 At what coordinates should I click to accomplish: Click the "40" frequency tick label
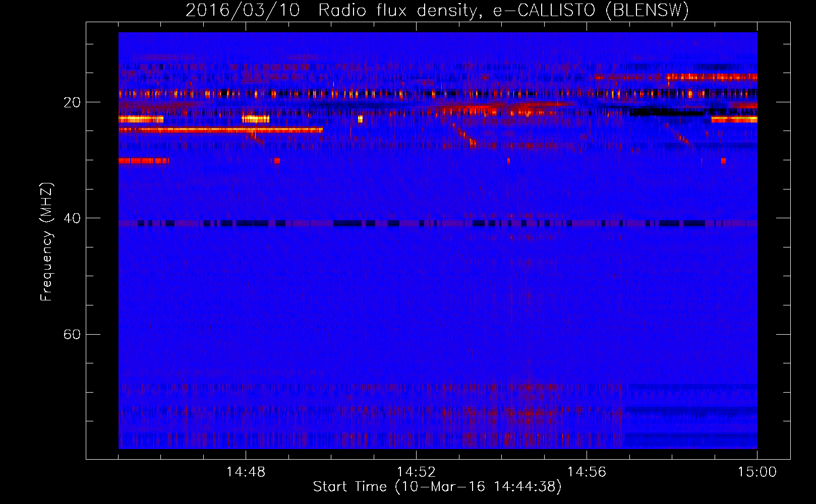(72, 218)
